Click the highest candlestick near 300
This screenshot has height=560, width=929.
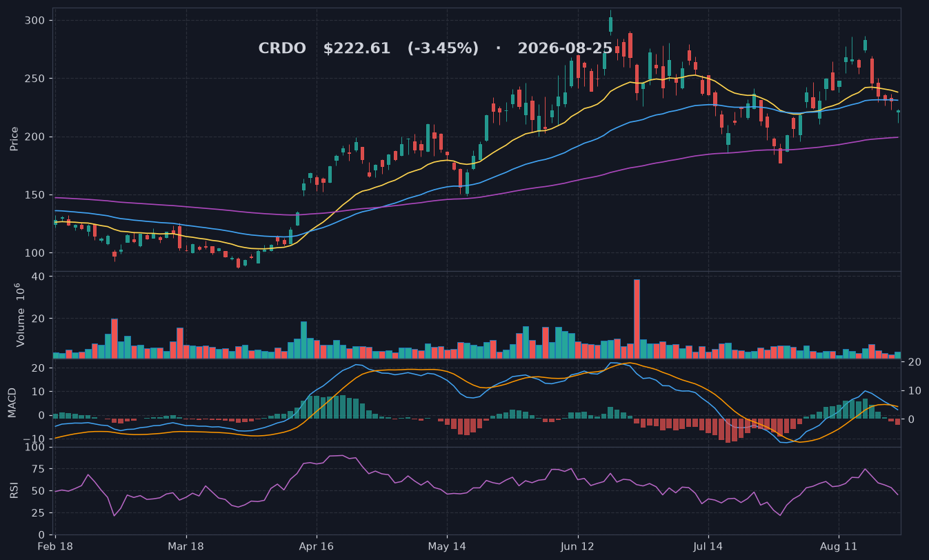pyautogui.click(x=610, y=23)
